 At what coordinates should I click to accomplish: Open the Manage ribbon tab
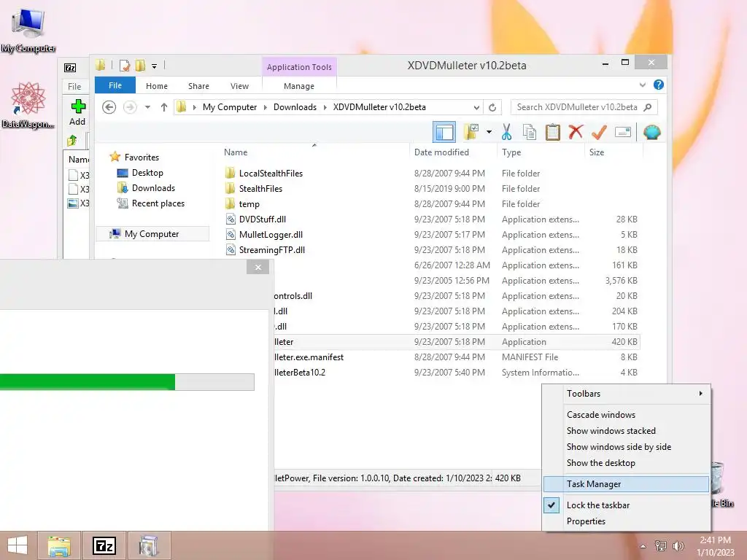pos(298,86)
